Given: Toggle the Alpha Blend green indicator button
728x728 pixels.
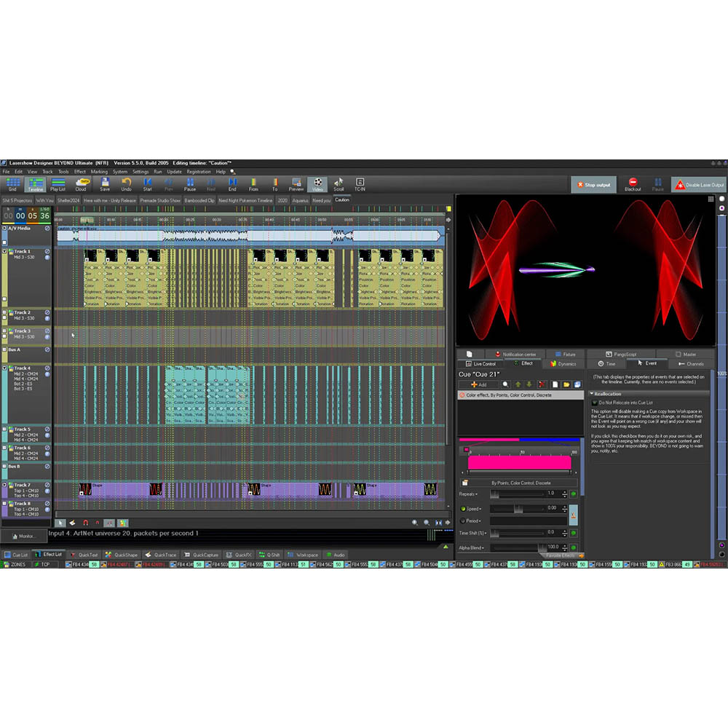Looking at the screenshot, I should pyautogui.click(x=574, y=548).
